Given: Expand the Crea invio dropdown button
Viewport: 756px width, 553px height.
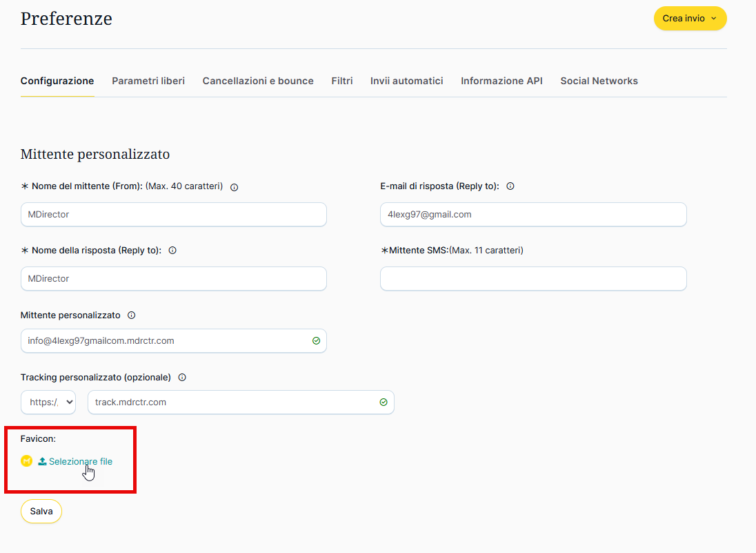Looking at the screenshot, I should coord(690,19).
